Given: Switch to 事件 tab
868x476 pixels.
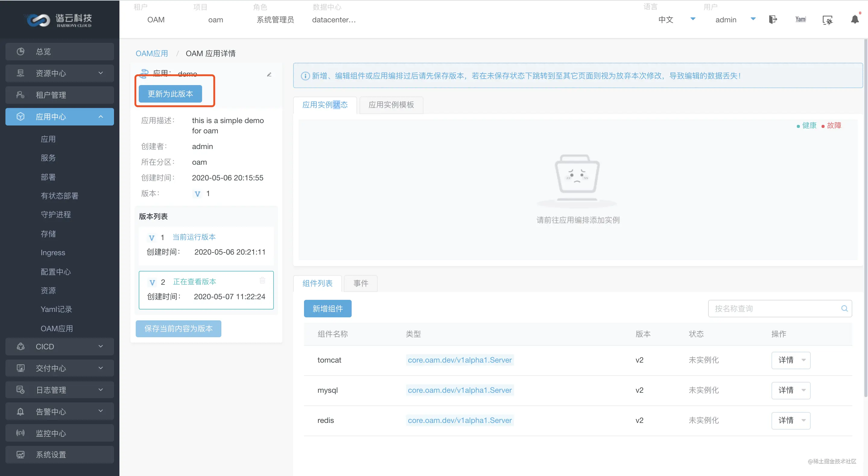Looking at the screenshot, I should pos(361,283).
